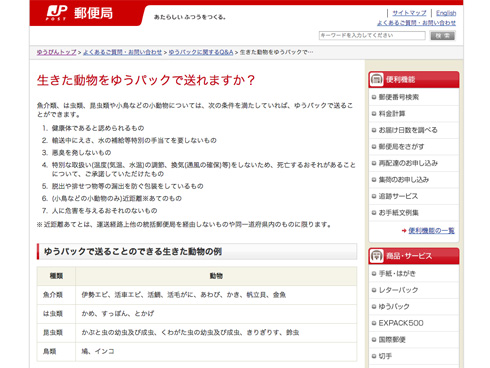The image size is (490, 368).
Task: Click the 便利機能 panel header icon
Action: (x=377, y=79)
